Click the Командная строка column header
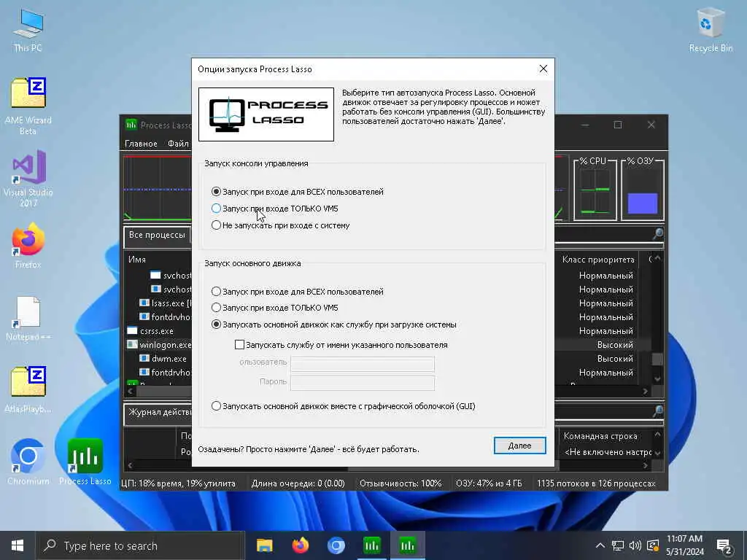 (x=600, y=436)
